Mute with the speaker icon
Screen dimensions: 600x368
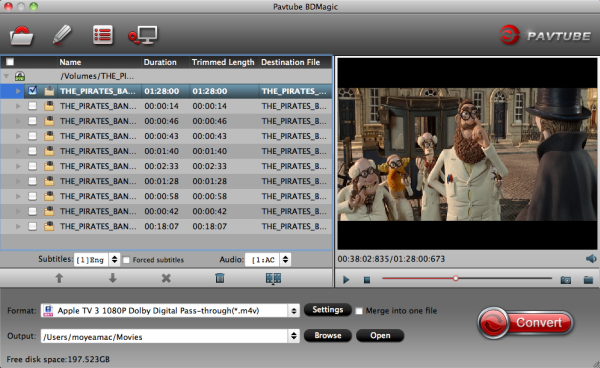[x=591, y=259]
